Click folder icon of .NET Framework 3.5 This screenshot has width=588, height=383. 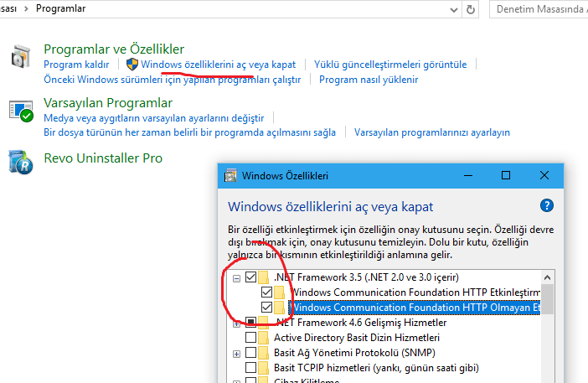pos(264,277)
